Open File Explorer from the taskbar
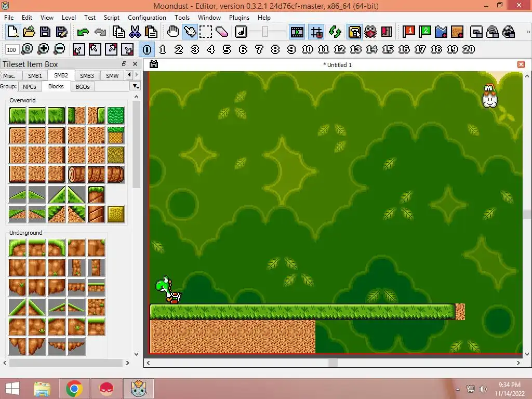 [42, 389]
